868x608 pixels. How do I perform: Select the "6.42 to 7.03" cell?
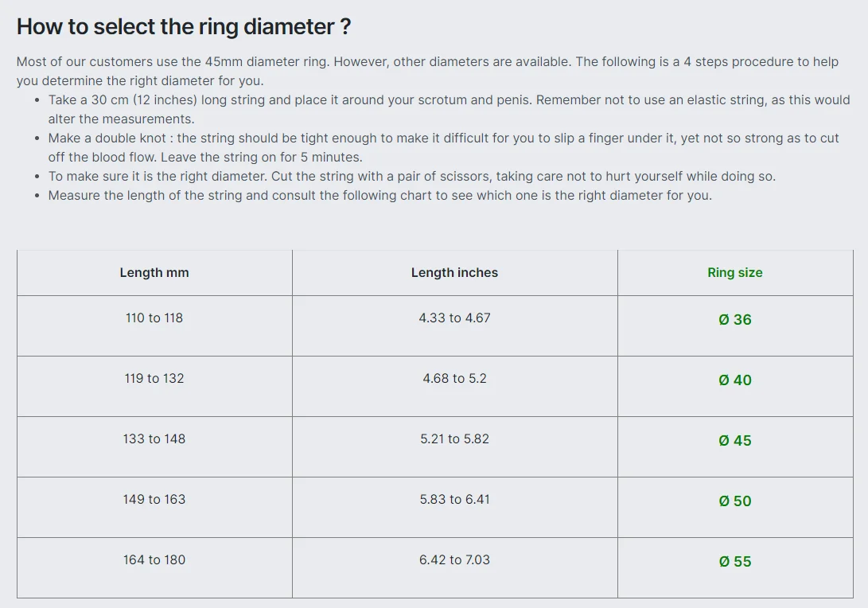point(454,559)
